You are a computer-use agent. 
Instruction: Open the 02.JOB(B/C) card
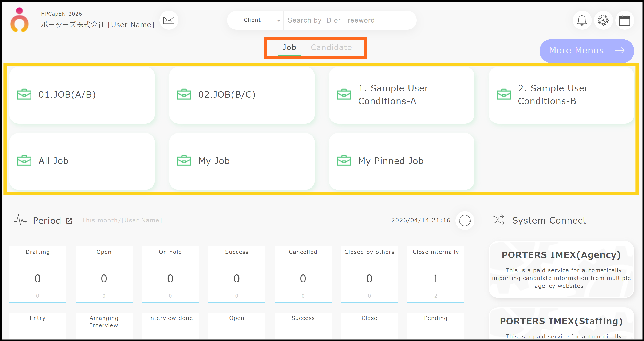point(242,95)
